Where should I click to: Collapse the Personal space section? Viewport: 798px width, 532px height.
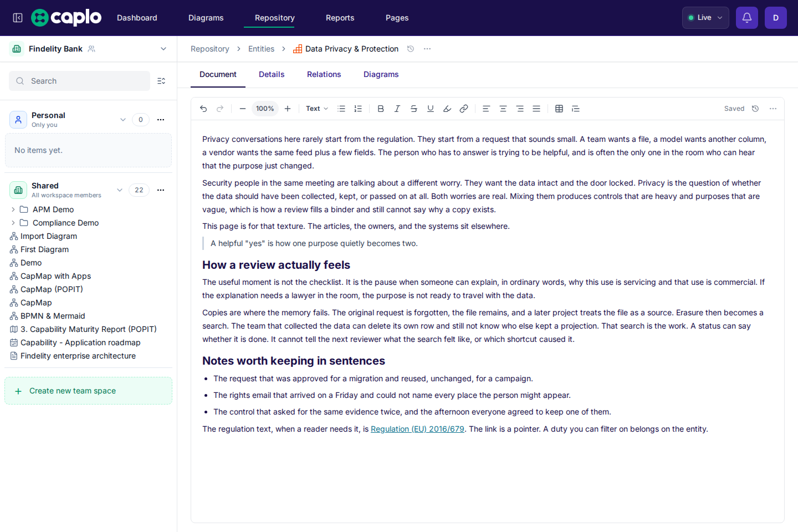pos(123,120)
